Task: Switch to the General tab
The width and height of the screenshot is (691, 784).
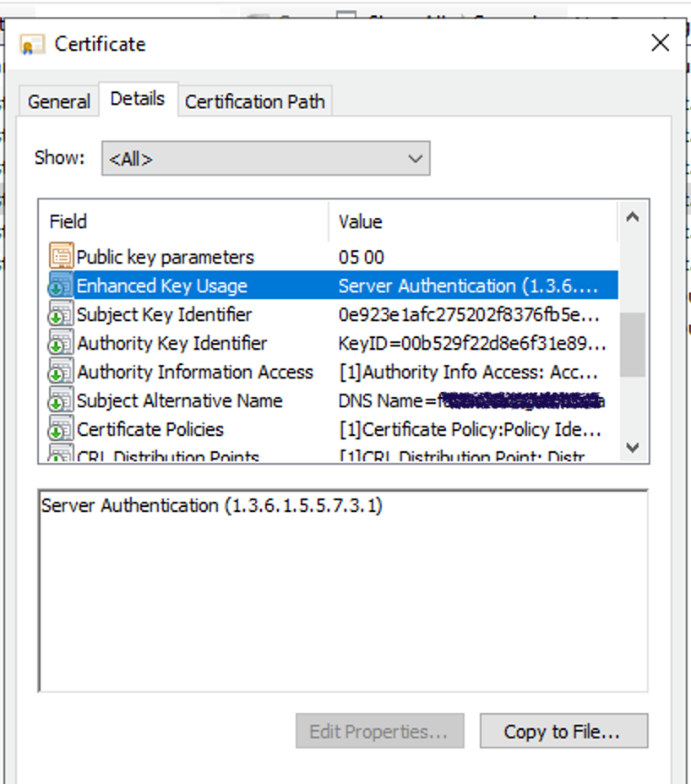Action: tap(58, 101)
